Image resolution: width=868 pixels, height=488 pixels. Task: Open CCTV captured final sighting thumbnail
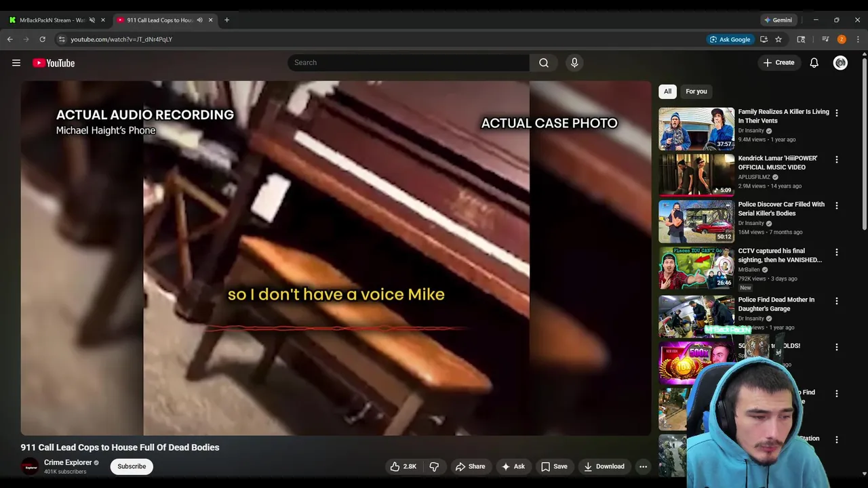696,268
